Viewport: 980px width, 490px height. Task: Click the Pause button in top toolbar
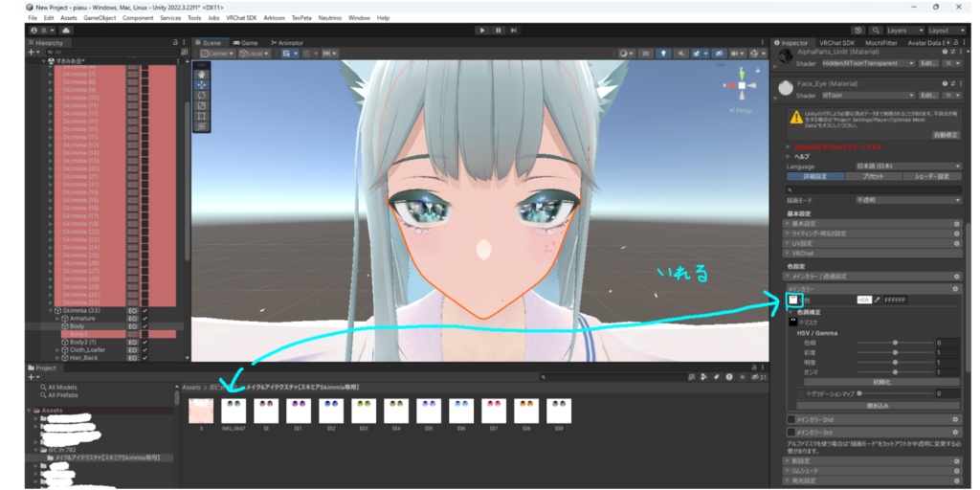[498, 30]
